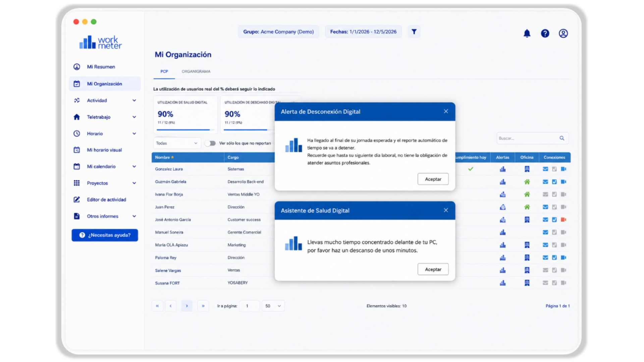Click the Alertas column header
This screenshot has height=362, width=644.
(502, 157)
